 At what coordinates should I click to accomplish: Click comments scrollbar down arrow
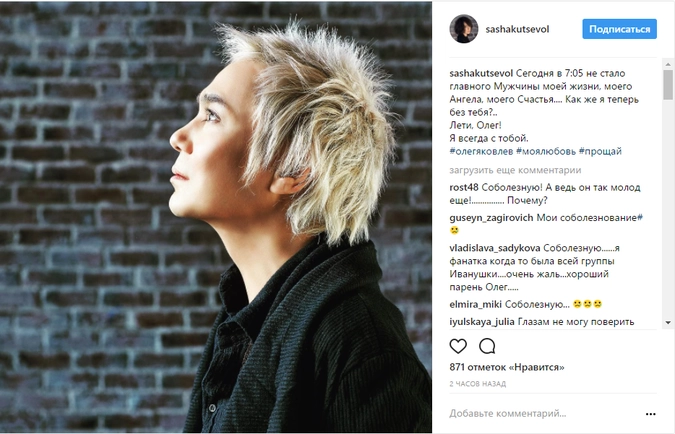[668, 322]
